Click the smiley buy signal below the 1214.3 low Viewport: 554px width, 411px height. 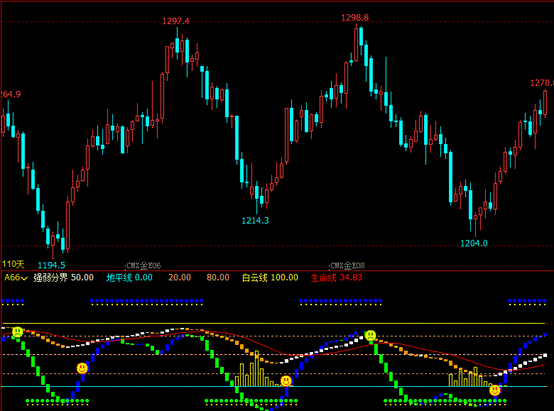tap(286, 381)
